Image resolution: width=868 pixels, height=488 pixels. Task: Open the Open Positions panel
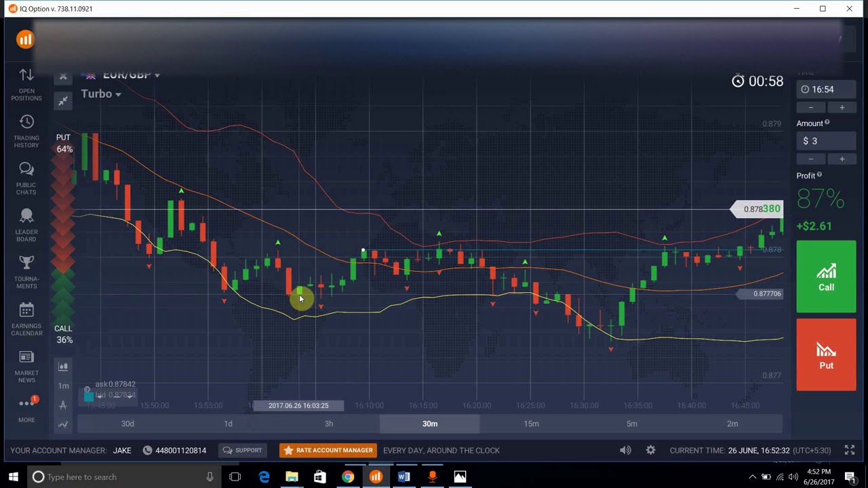26,85
